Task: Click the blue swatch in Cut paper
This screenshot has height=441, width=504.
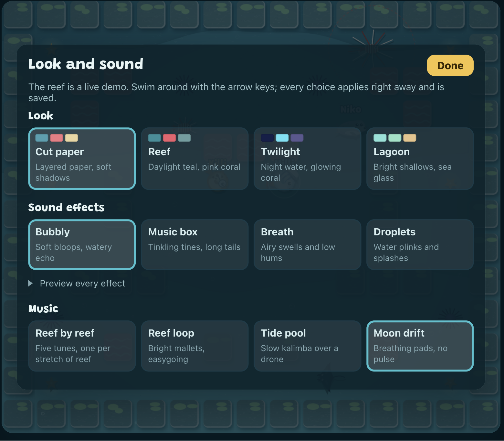Action: [x=42, y=138]
